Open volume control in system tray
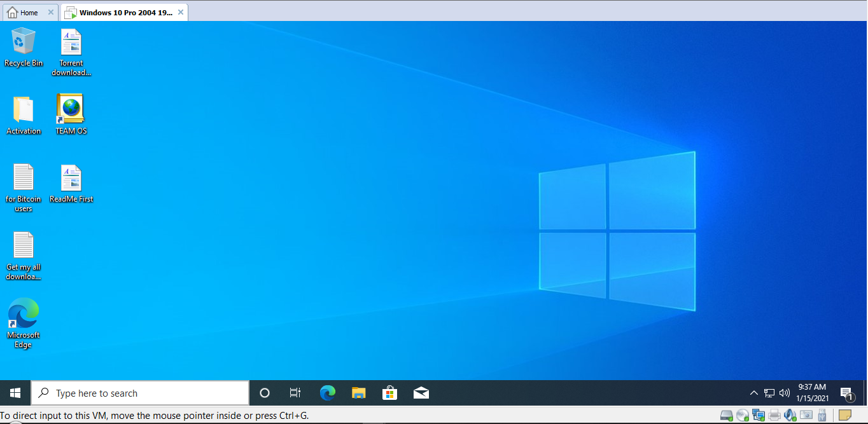868x424 pixels. tap(785, 393)
